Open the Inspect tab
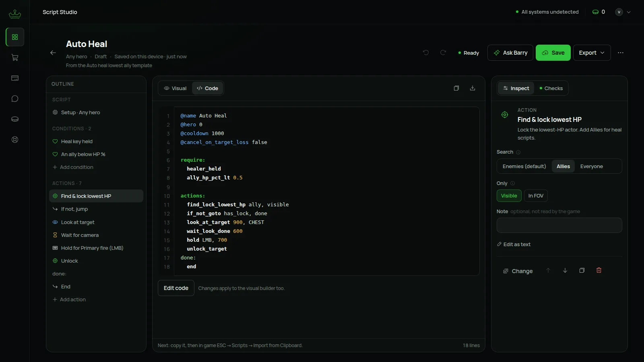 pos(516,88)
